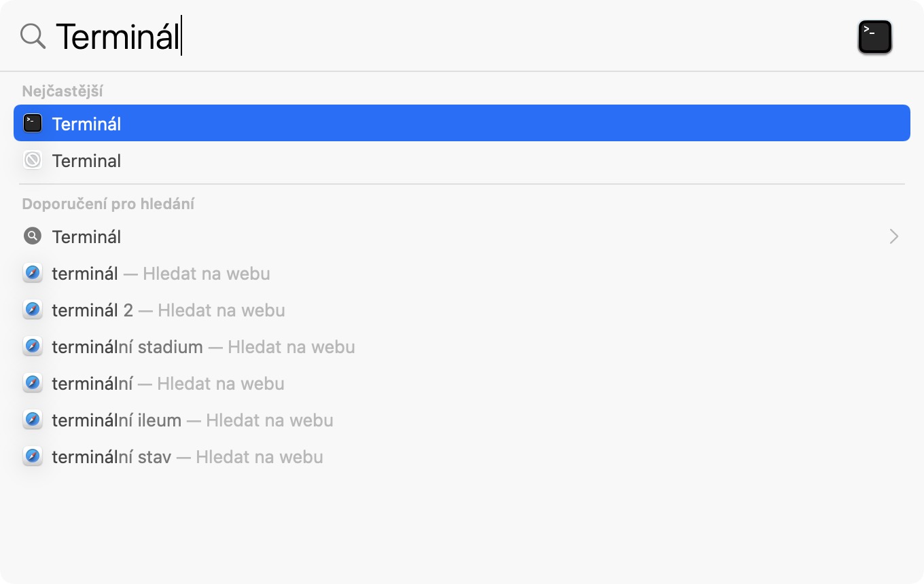Click the Safari icon beside "terminál 2"
This screenshot has width=924, height=584.
point(33,310)
